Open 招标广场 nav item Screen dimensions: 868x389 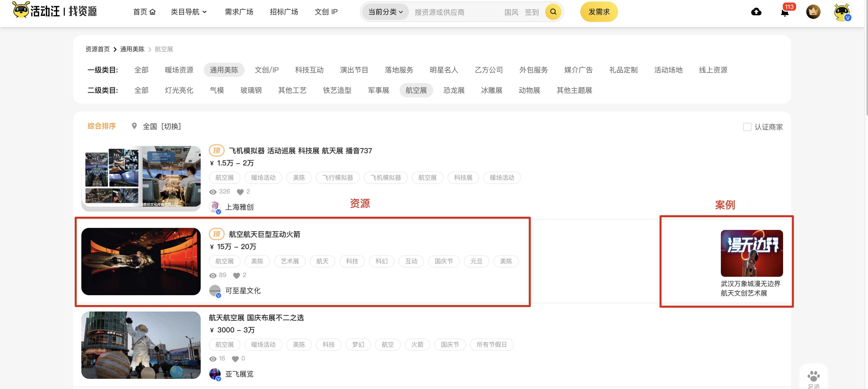tap(284, 12)
